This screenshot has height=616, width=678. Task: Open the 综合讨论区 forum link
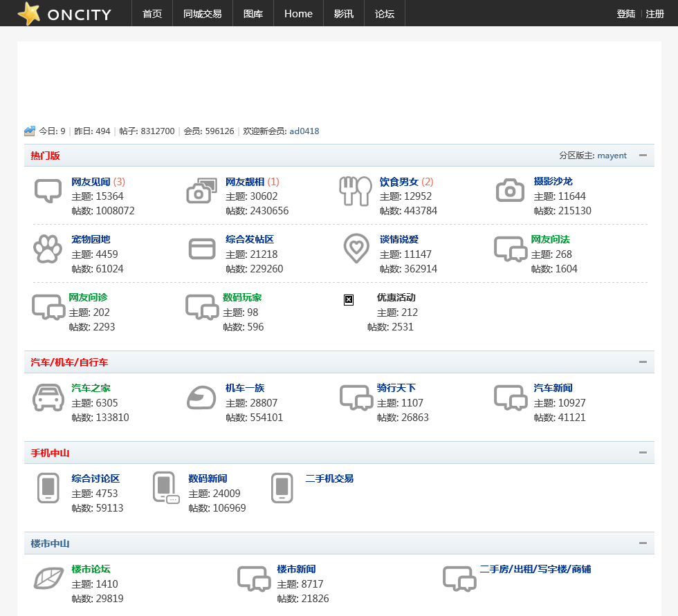(x=95, y=478)
